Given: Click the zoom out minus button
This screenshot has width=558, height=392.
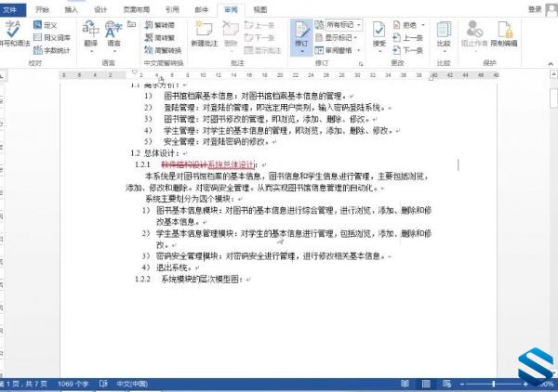Looking at the screenshot, I should (462, 384).
